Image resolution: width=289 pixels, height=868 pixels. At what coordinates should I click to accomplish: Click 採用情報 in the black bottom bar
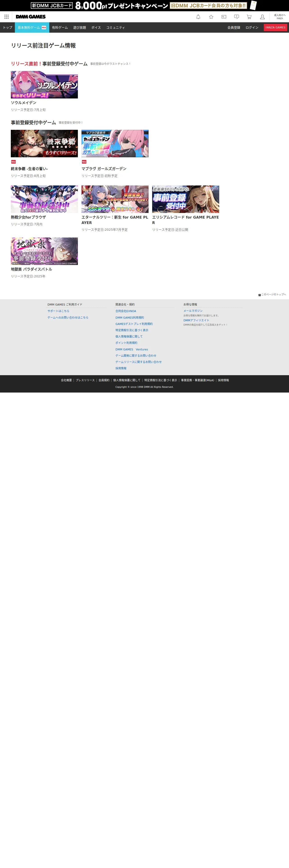pos(224,380)
